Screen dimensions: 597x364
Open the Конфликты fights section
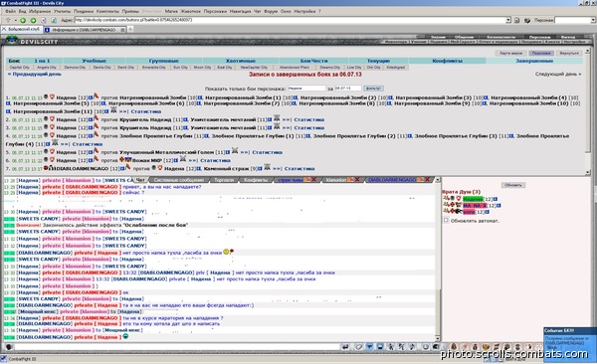[448, 61]
